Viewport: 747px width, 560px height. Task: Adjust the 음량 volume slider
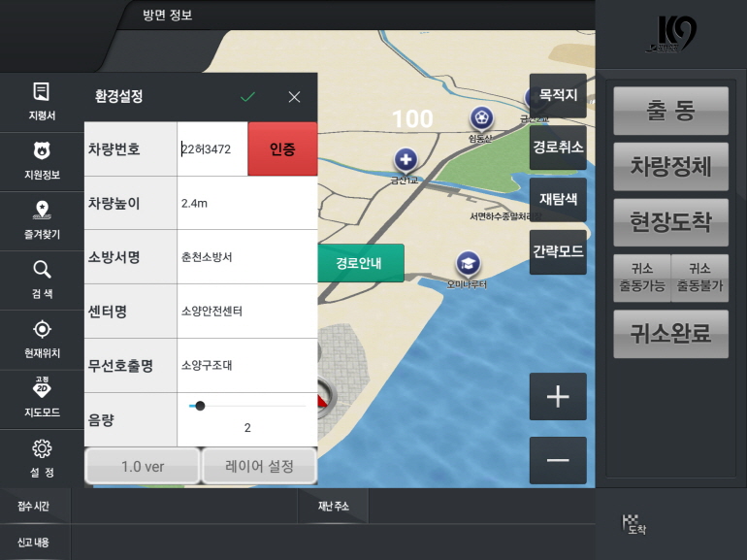click(x=200, y=406)
